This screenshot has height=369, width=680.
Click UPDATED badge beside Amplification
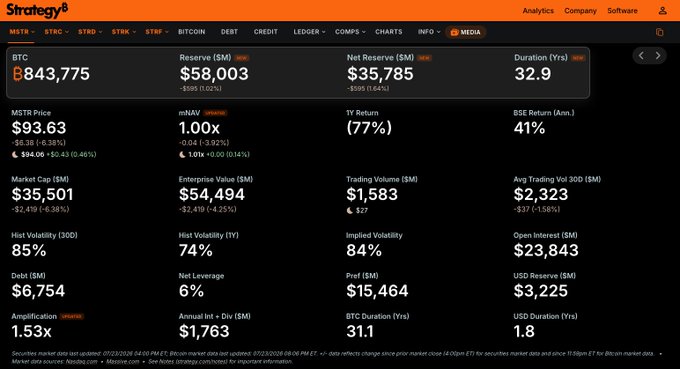pyautogui.click(x=72, y=316)
